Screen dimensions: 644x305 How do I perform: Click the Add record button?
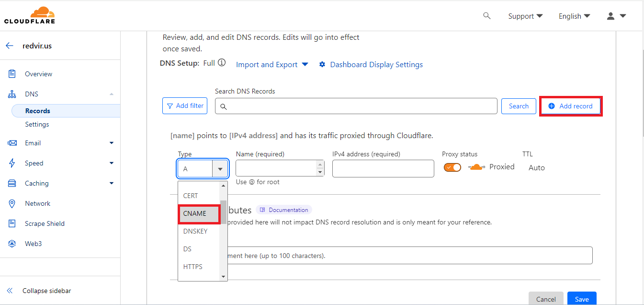tap(571, 106)
